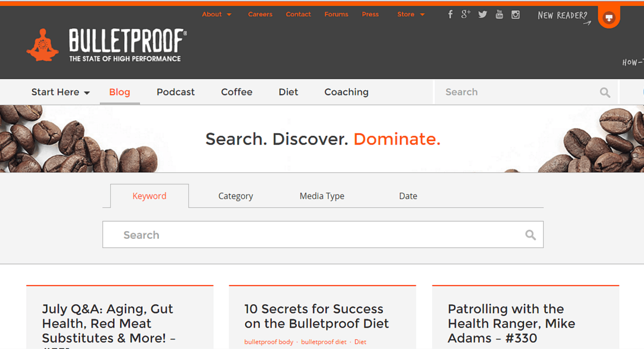
Task: Click the navigation bar search magnifier icon
Action: pyautogui.click(x=605, y=92)
